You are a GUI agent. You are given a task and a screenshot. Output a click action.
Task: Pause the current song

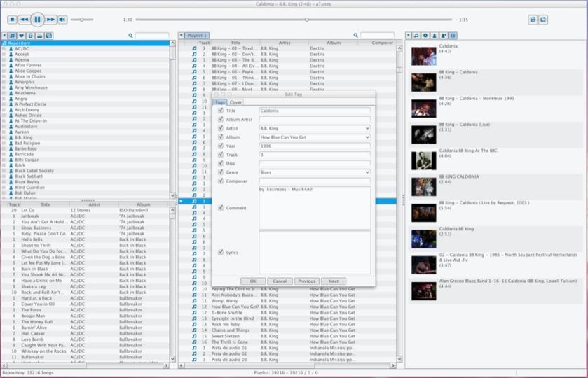pos(38,20)
